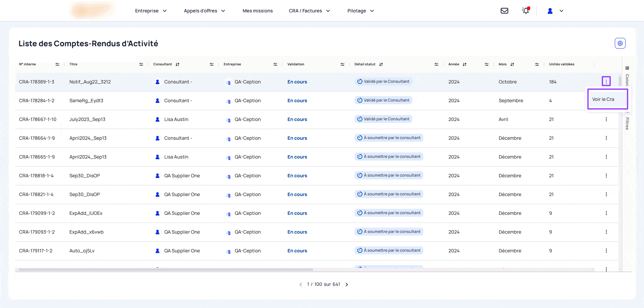Click En cours status of SameRg_Eydt3

297,101
